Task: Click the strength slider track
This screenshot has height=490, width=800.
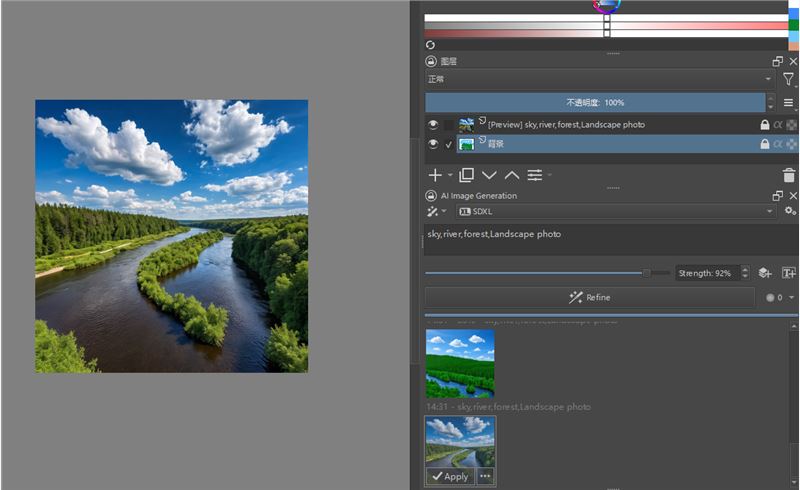Action: coord(547,273)
